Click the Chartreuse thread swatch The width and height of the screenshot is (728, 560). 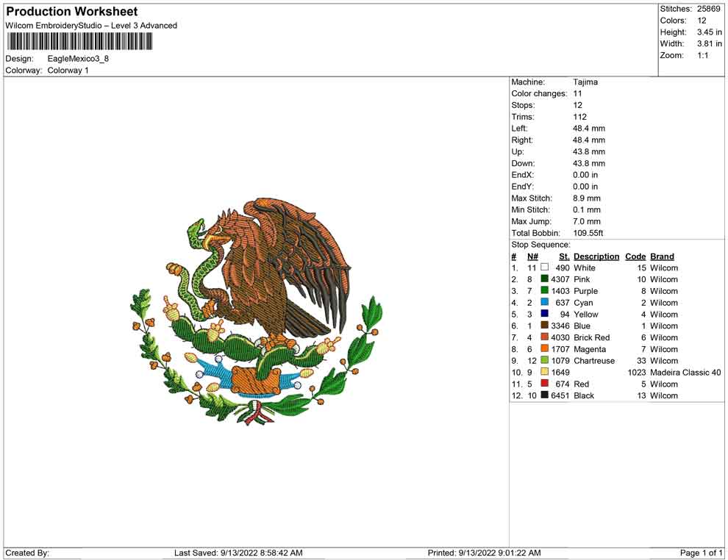pyautogui.click(x=545, y=360)
